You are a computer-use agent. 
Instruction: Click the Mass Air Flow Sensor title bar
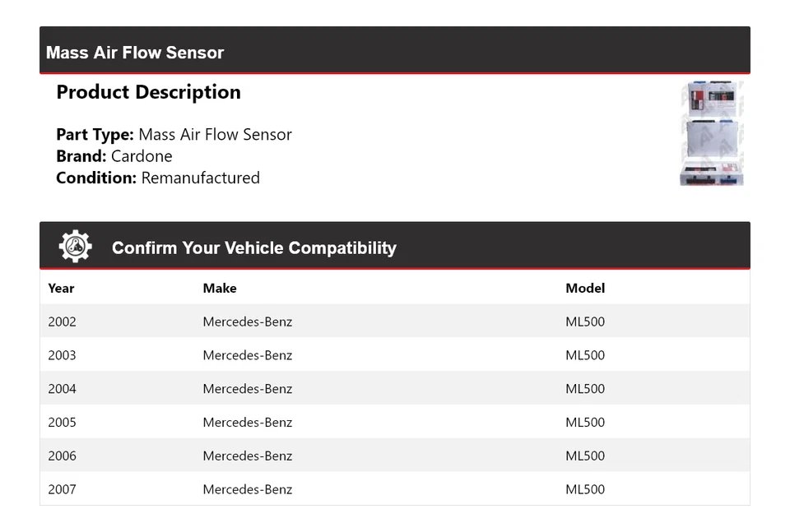click(135, 53)
